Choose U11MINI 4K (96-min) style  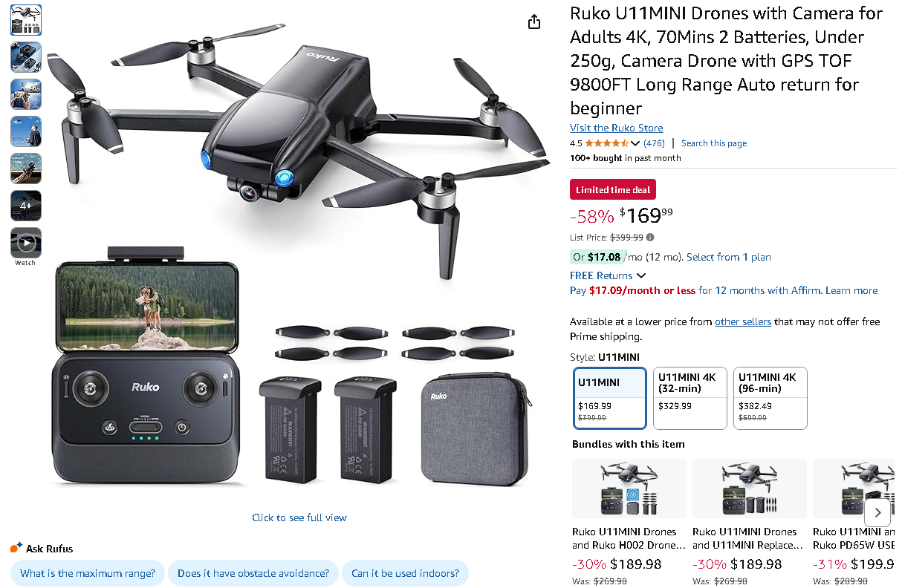pos(770,398)
